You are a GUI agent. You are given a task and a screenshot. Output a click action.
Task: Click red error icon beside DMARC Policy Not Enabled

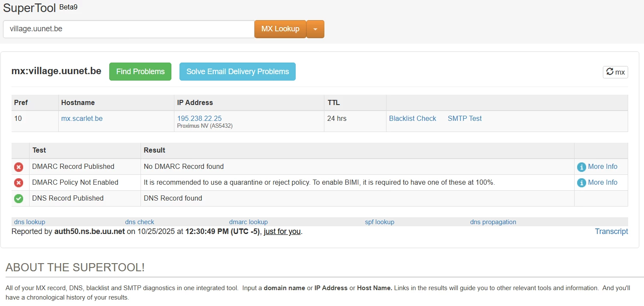click(x=18, y=183)
